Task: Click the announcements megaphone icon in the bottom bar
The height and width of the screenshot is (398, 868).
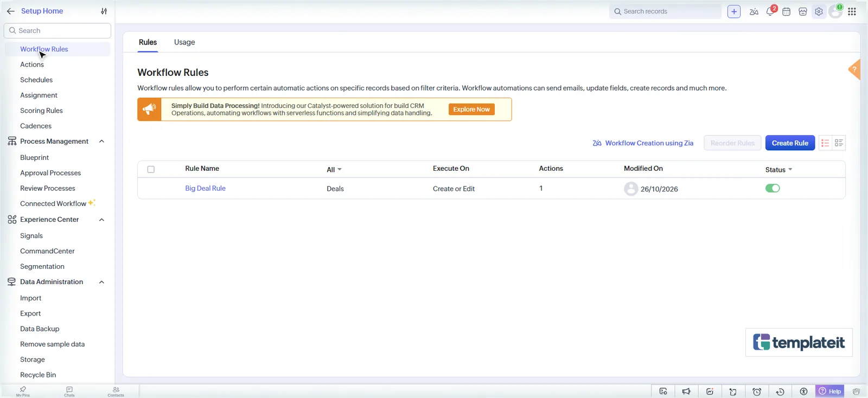Action: pos(686,391)
